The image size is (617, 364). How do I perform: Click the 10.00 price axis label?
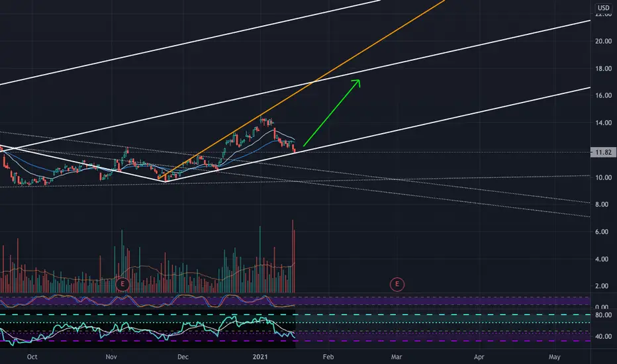tap(603, 177)
